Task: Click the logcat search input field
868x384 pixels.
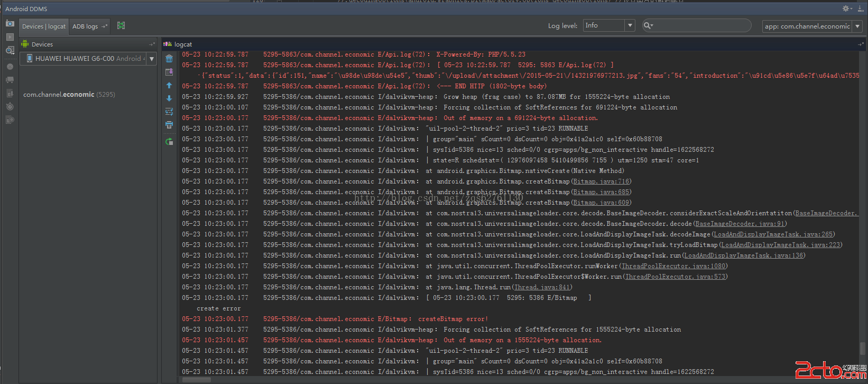Action: click(x=700, y=25)
